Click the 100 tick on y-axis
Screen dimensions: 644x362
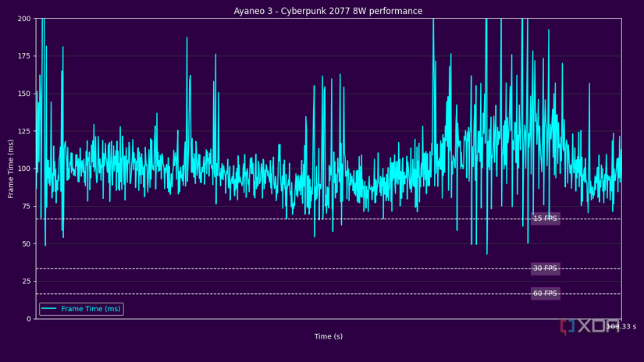coord(24,169)
